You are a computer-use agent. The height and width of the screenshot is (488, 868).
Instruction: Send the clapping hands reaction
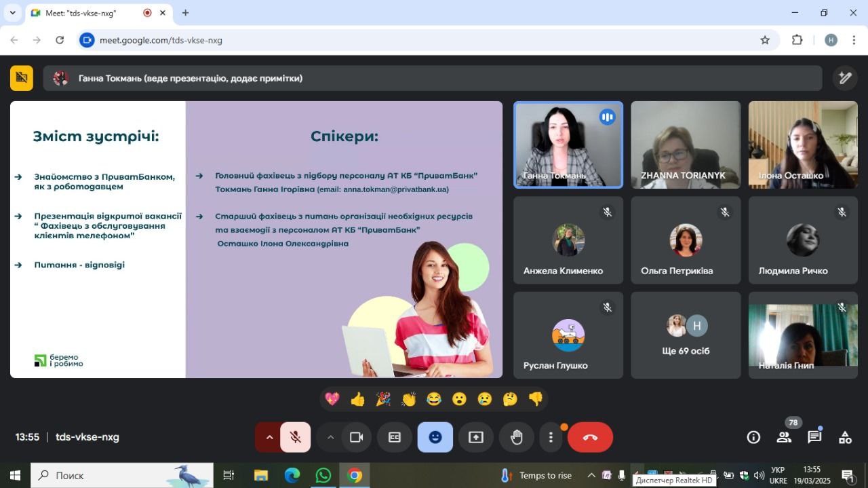[409, 399]
